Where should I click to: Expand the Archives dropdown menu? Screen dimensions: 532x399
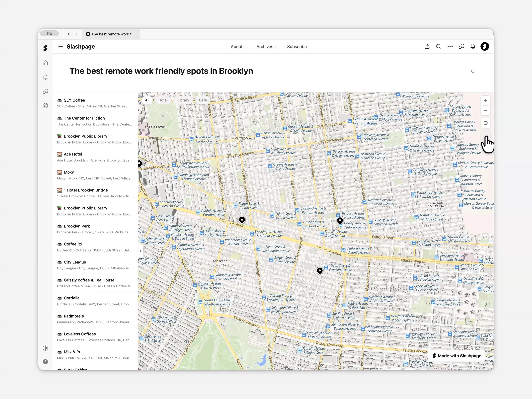coord(267,47)
